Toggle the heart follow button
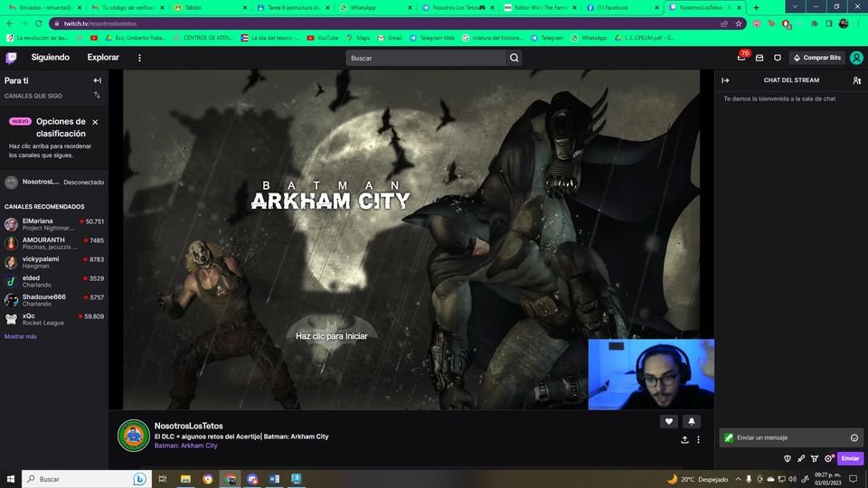The height and width of the screenshot is (488, 868). (x=669, y=422)
